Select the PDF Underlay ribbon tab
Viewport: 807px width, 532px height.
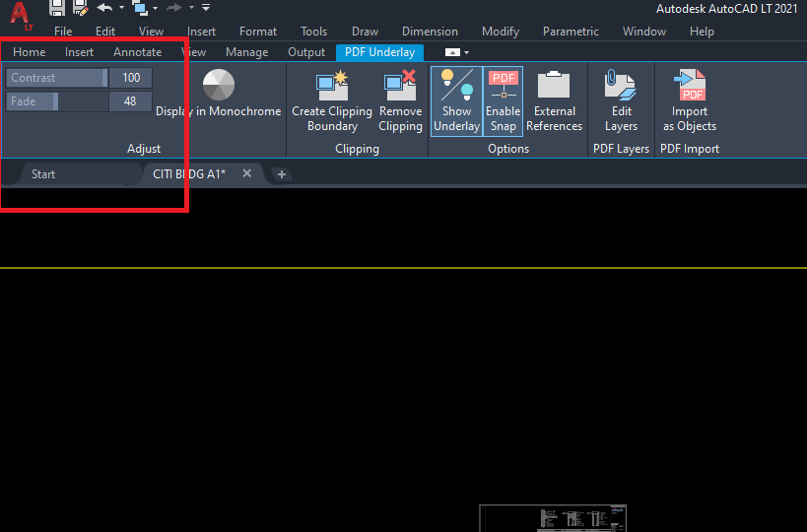click(379, 52)
